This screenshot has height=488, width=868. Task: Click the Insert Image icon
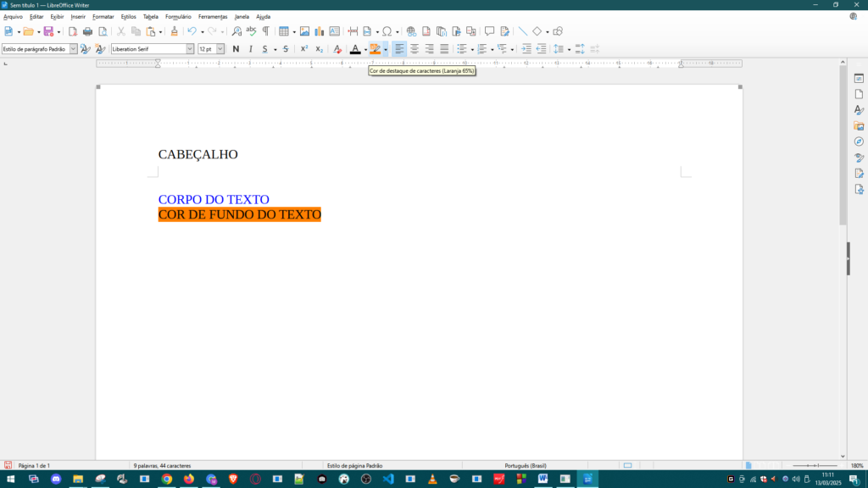pos(305,31)
